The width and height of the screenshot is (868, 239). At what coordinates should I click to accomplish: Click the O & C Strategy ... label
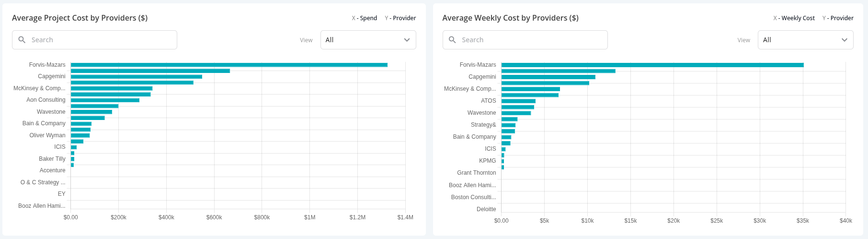point(43,182)
